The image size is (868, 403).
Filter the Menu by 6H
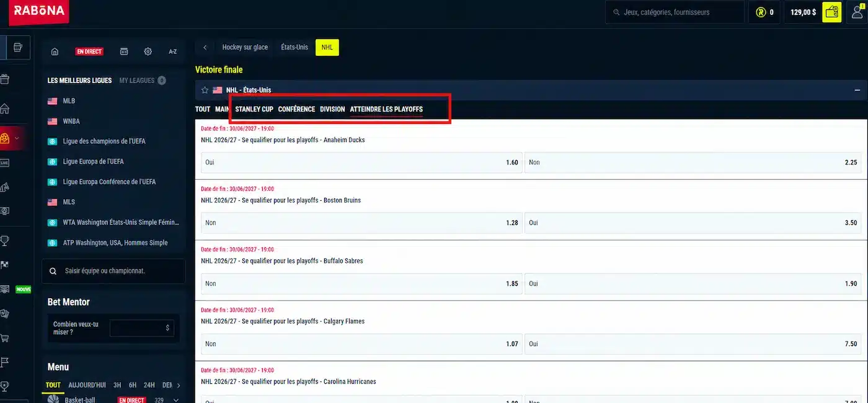[x=132, y=385]
